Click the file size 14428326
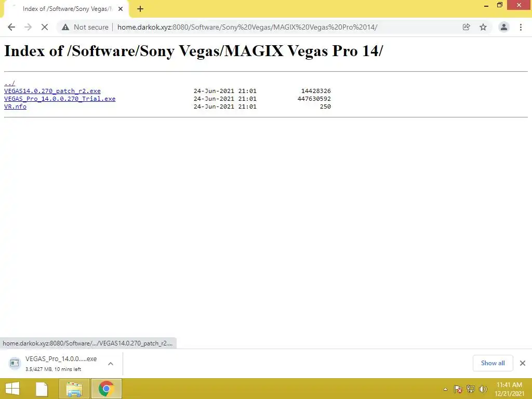The width and height of the screenshot is (532, 399). point(316,91)
